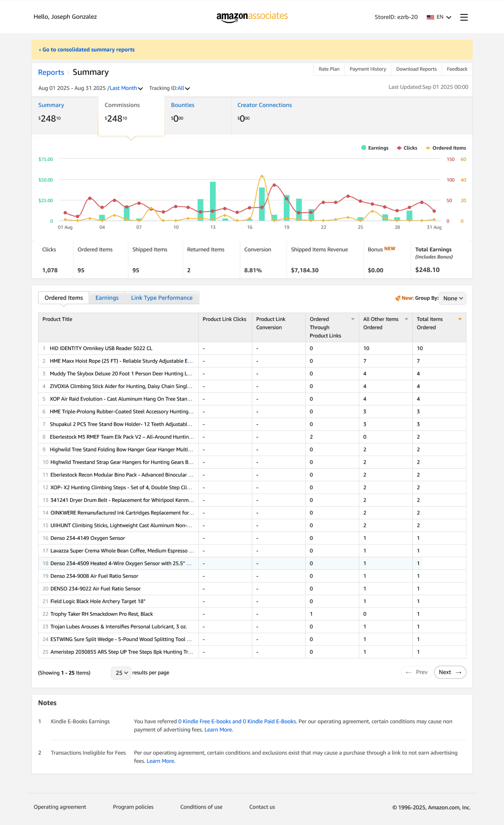Go to the Next results page
Screen dimensions: 504x825
pyautogui.click(x=450, y=672)
